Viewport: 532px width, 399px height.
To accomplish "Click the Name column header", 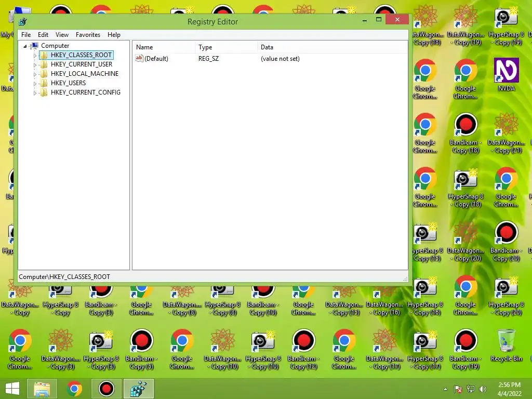I will coord(164,47).
